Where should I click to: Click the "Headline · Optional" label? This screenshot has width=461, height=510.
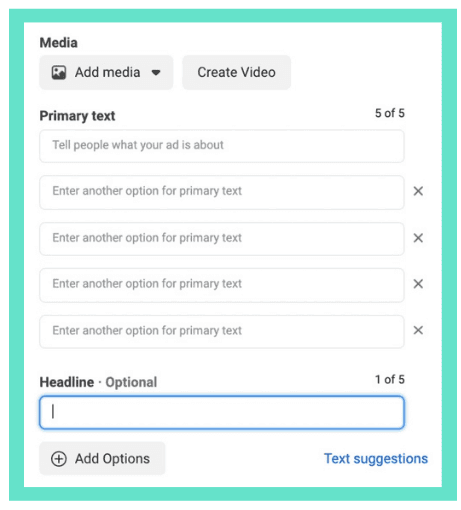coord(98,382)
